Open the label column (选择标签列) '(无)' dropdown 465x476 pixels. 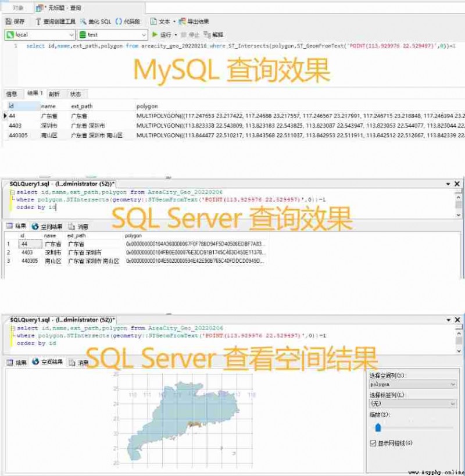click(413, 404)
